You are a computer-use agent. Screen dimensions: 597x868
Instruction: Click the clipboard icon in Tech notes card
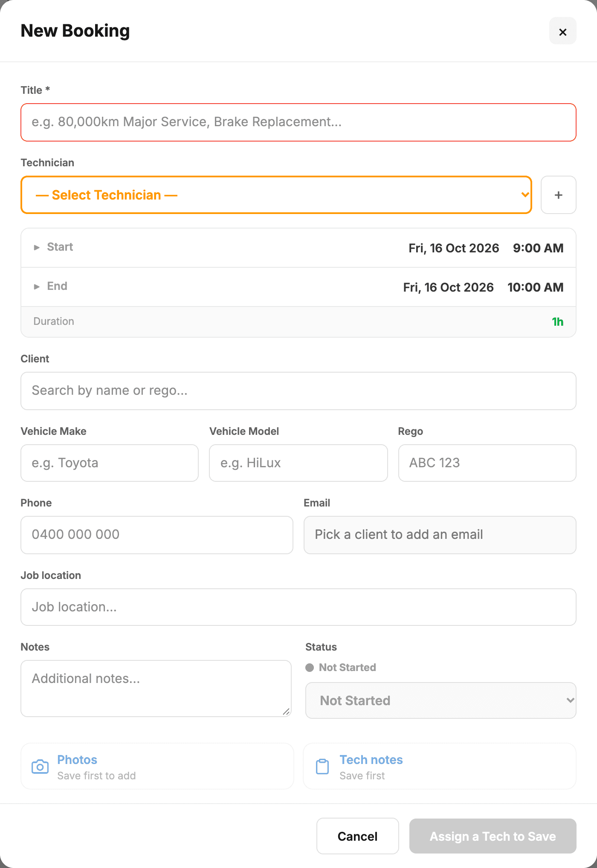pyautogui.click(x=322, y=767)
